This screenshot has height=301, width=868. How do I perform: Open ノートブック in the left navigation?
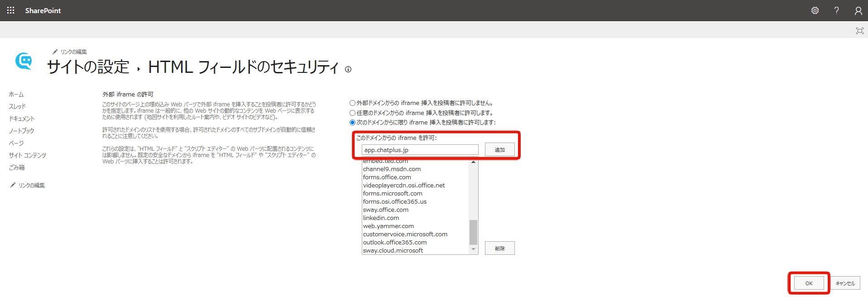(x=21, y=131)
